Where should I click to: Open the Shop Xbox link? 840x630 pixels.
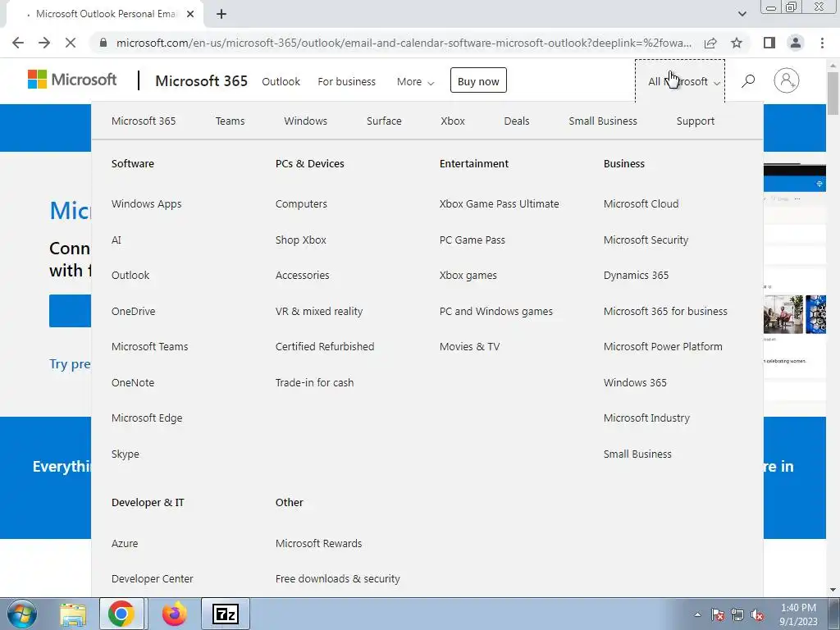(x=300, y=240)
